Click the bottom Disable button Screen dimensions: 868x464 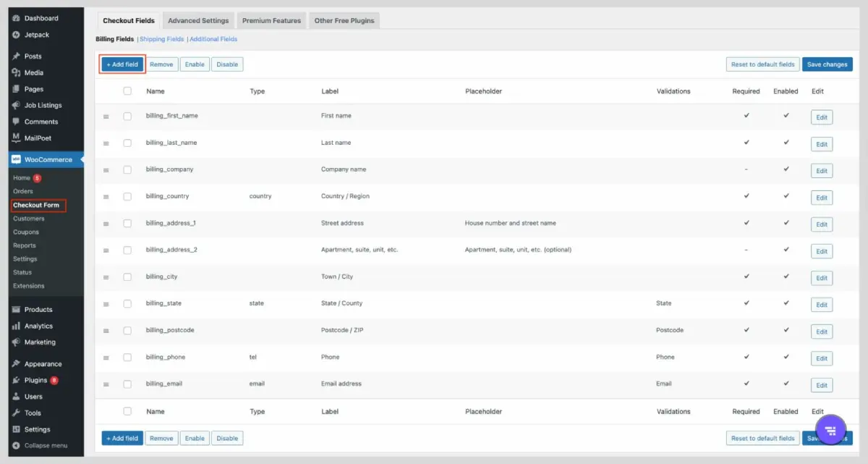[x=227, y=438]
